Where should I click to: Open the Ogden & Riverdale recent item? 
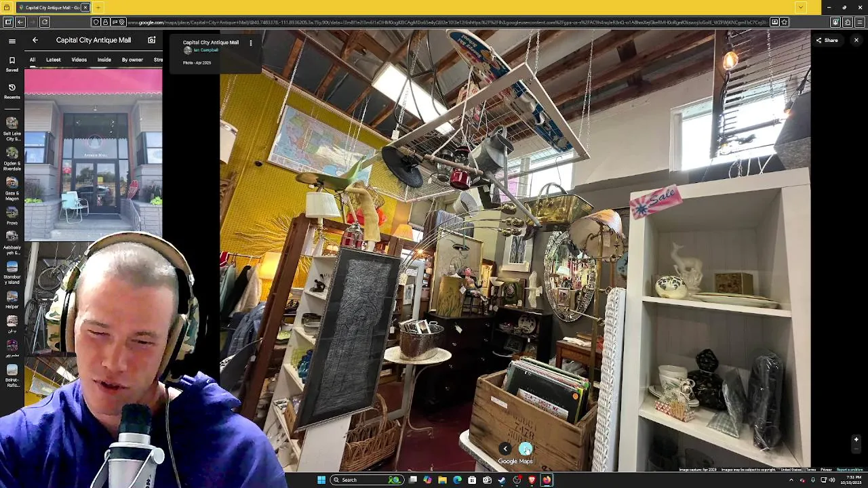coord(12,159)
